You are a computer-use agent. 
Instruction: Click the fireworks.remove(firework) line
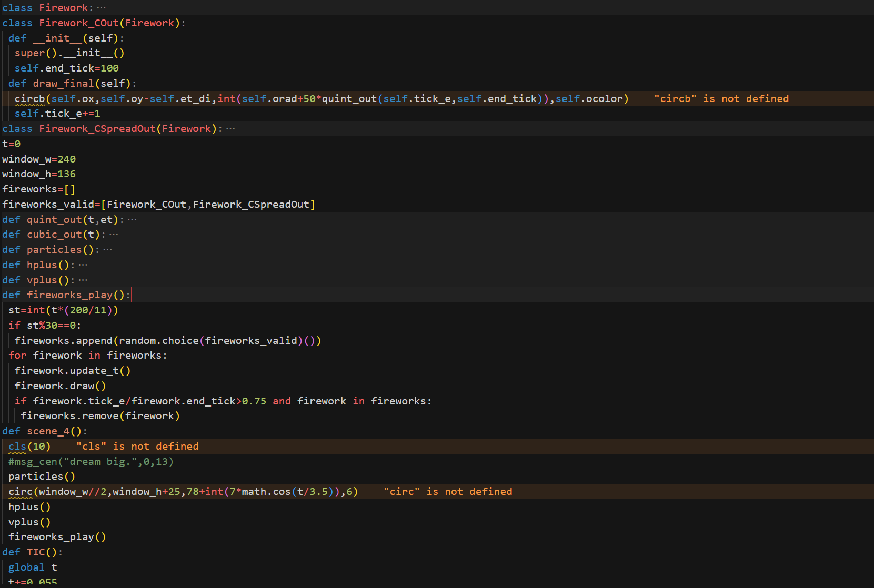click(100, 416)
